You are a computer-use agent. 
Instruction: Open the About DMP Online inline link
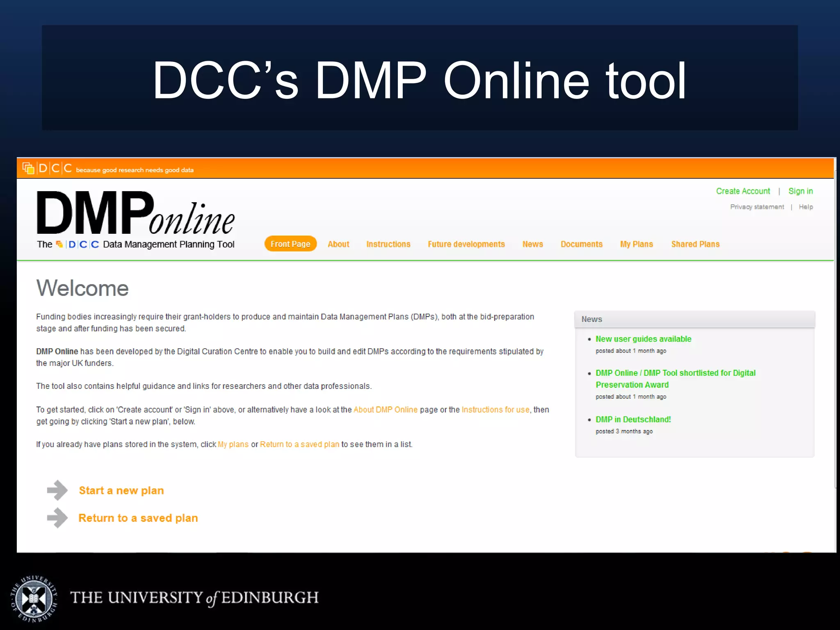click(x=386, y=410)
